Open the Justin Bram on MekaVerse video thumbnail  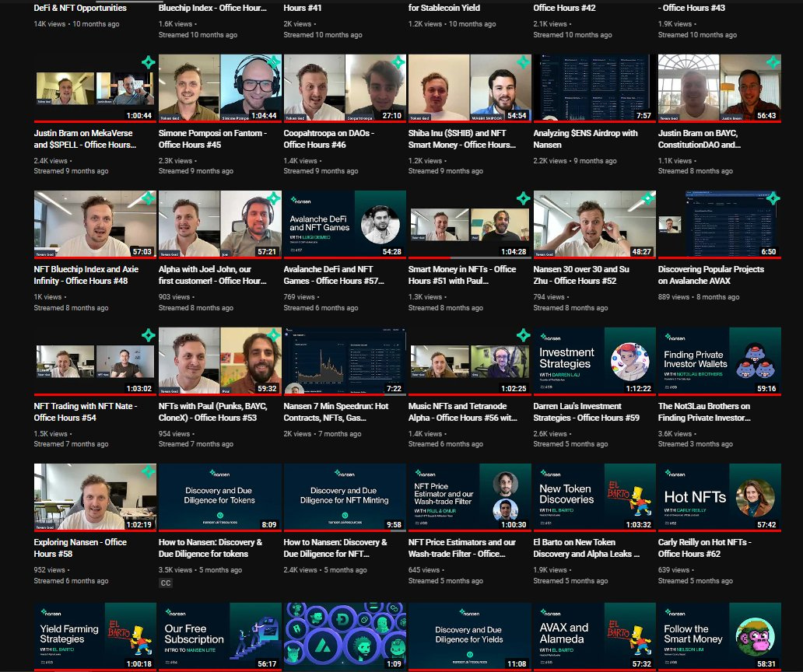(95, 88)
